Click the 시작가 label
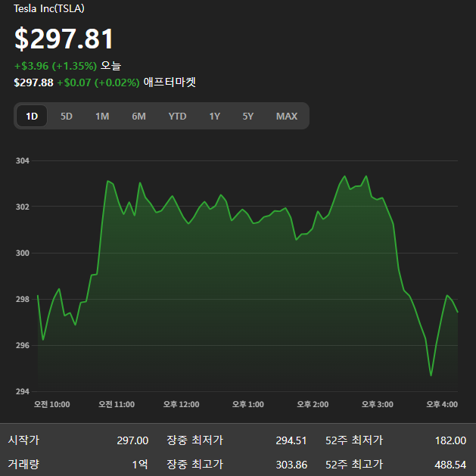Image resolution: width=476 pixels, height=476 pixels. 23,440
